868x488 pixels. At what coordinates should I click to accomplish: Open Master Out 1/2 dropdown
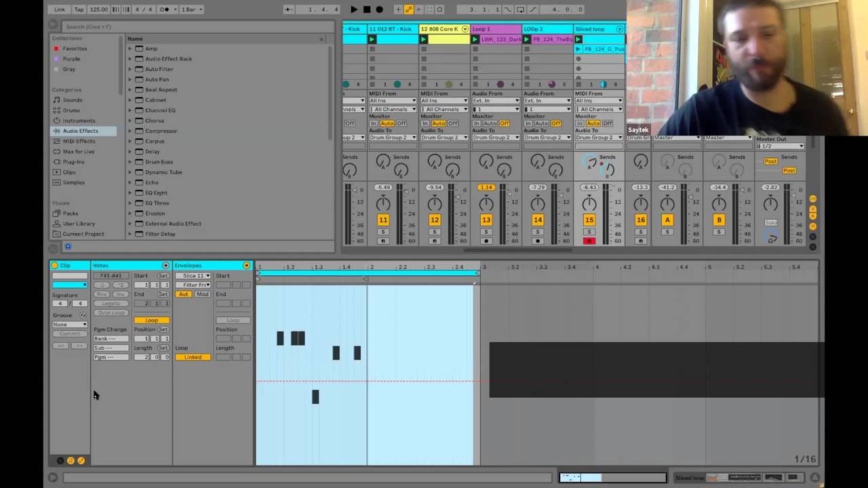(780, 146)
